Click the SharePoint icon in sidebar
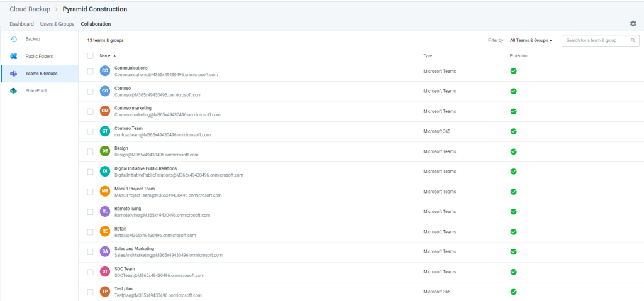 point(14,90)
